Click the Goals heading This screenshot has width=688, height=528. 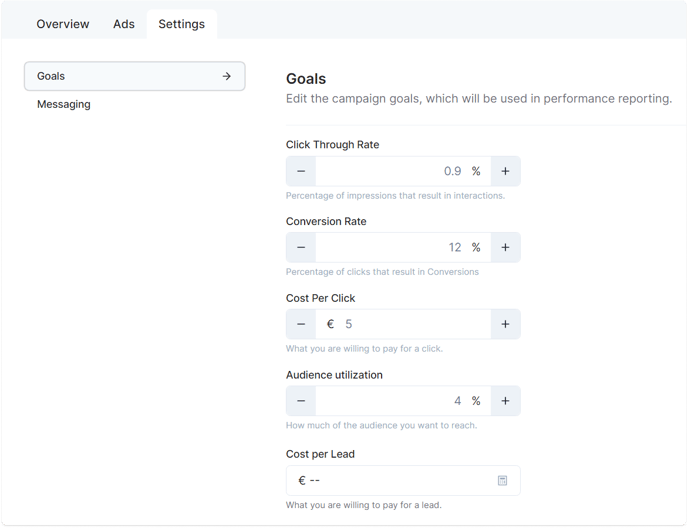coord(306,79)
